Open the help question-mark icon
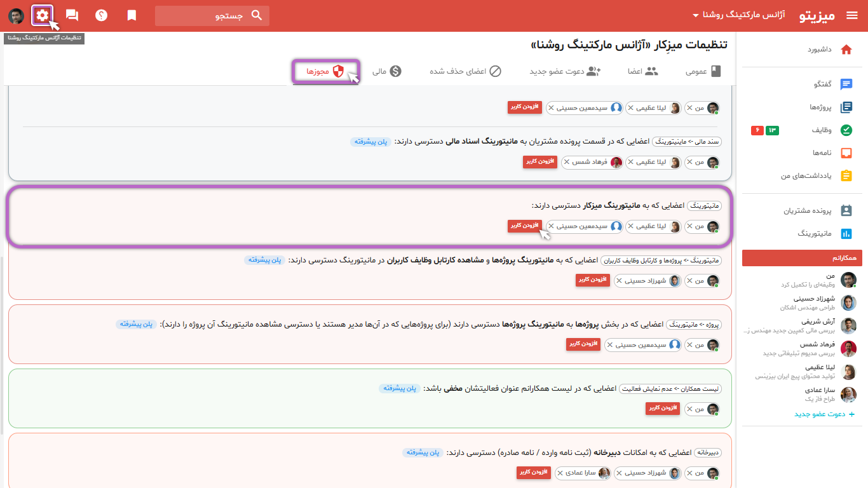 [101, 15]
